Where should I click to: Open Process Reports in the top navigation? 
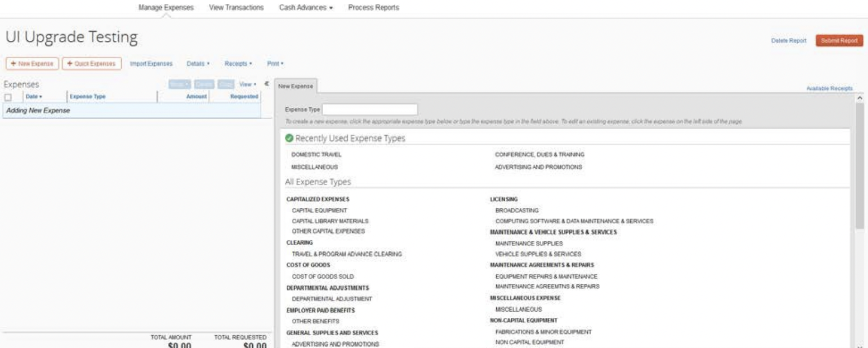(x=373, y=7)
